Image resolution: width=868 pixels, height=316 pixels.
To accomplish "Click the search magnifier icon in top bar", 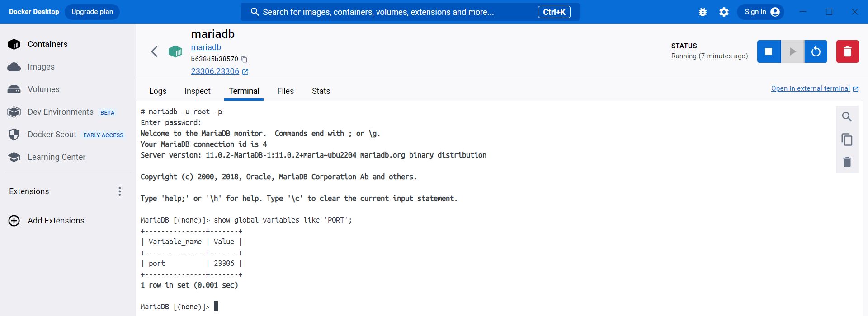I will [255, 12].
